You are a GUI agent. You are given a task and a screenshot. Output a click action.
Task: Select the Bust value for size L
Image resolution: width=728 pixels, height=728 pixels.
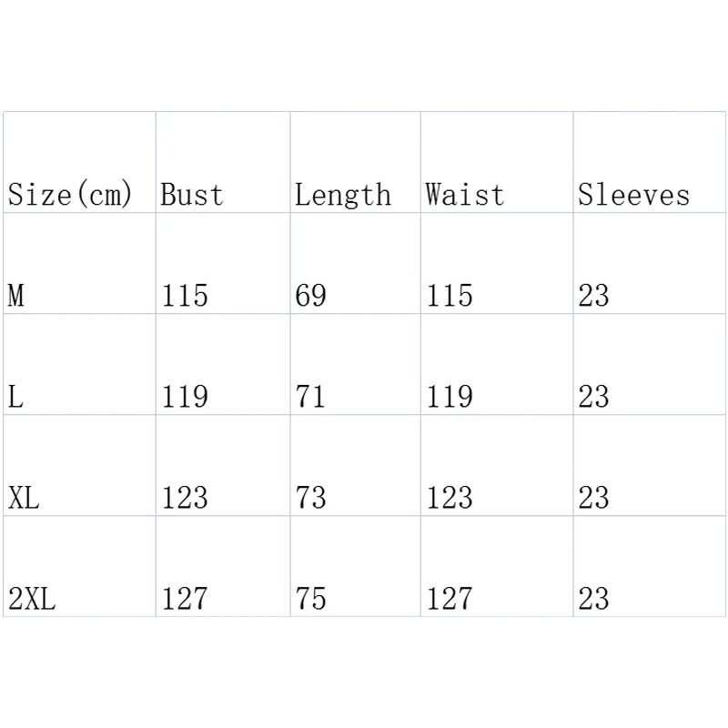pyautogui.click(x=185, y=397)
